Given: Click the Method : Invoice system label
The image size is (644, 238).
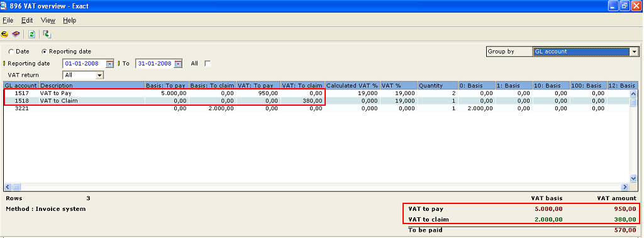Looking at the screenshot, I should coord(45,209).
